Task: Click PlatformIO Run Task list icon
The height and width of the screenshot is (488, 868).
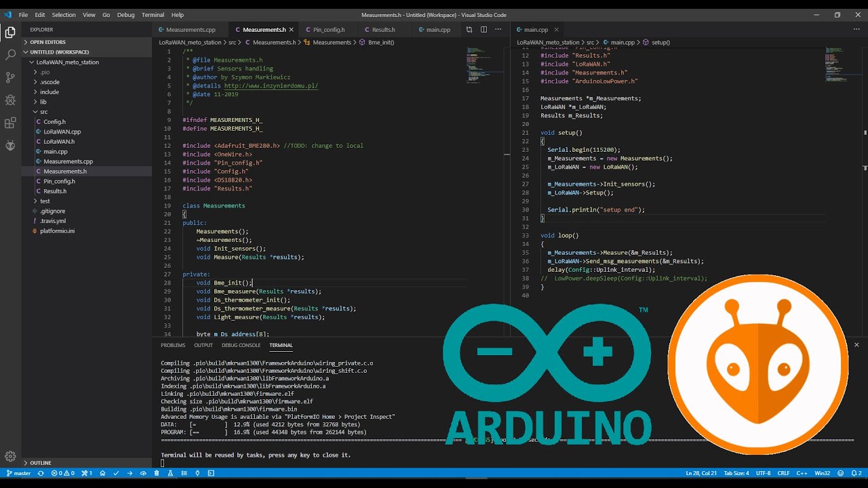Action: point(184,473)
